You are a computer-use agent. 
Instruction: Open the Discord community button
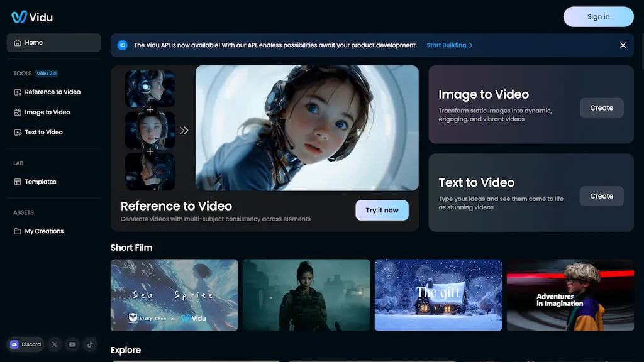pos(25,344)
